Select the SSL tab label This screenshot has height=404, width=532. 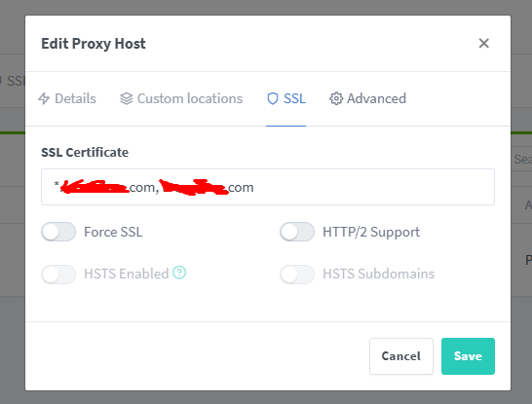[294, 98]
